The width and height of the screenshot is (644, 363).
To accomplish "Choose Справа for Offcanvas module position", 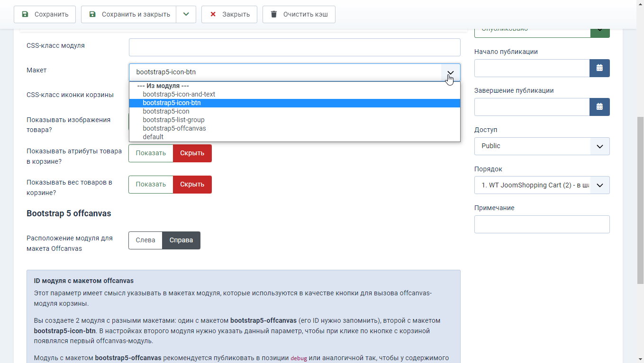I will tap(181, 240).
